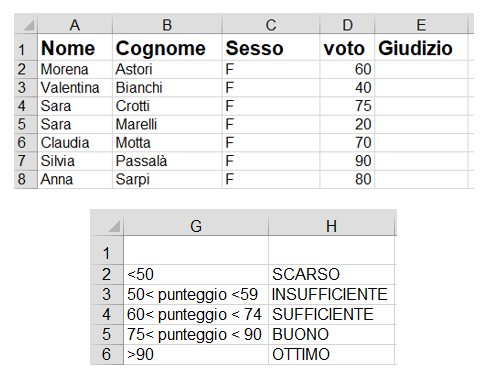Select the SCARSO cell
This screenshot has width=493, height=380.
click(332, 274)
